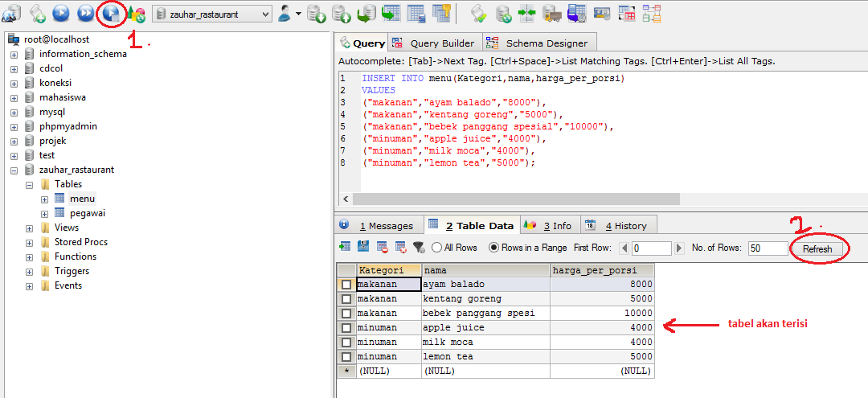Click the query editor scroll-left arrow
868x398 pixels.
[346, 199]
